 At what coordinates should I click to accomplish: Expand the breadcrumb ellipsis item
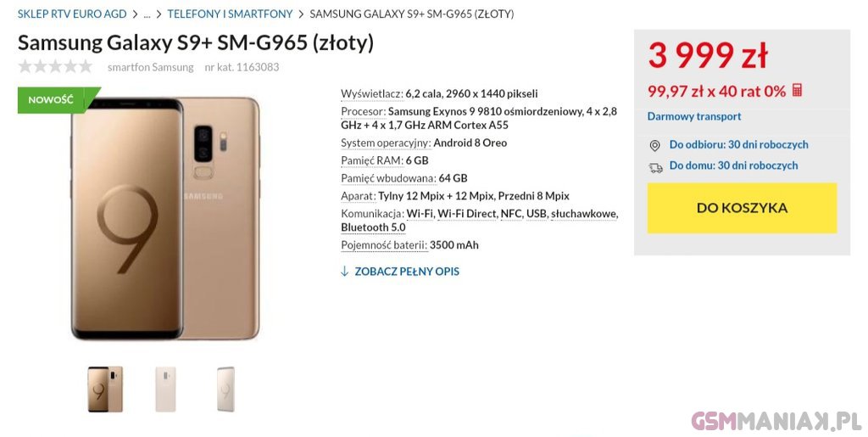click(147, 14)
